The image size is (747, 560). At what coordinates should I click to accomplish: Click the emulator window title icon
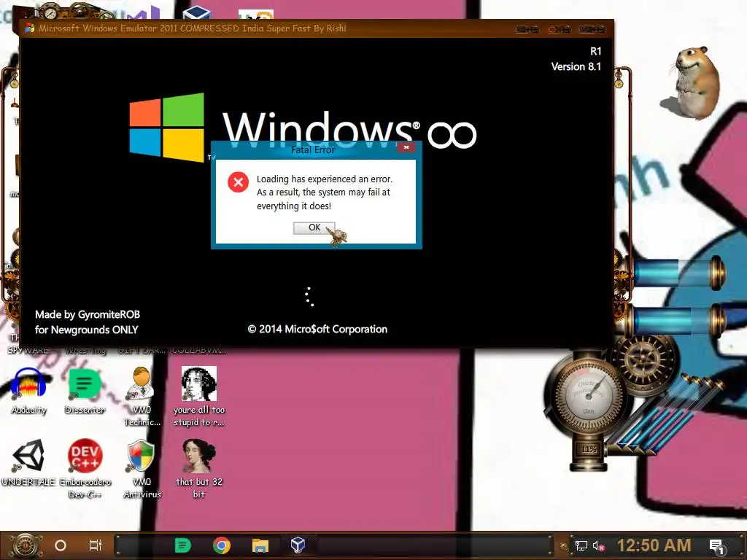[29, 28]
